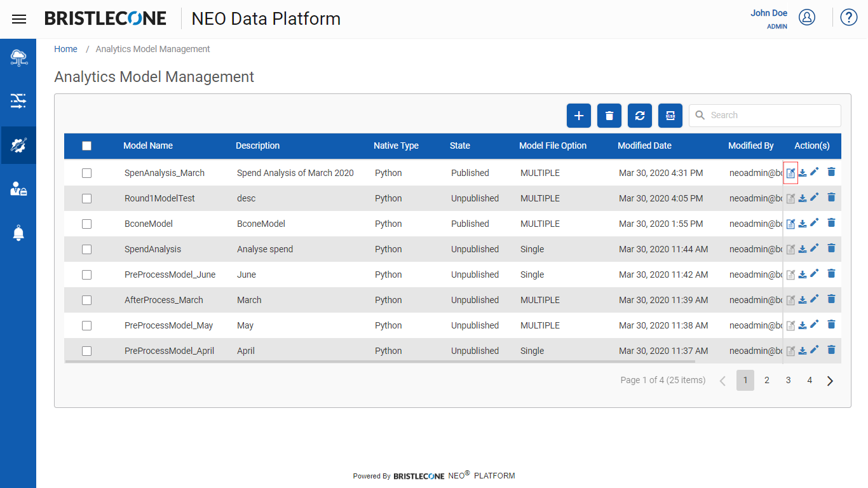The height and width of the screenshot is (488, 868).
Task: Refresh the model list
Action: click(640, 116)
